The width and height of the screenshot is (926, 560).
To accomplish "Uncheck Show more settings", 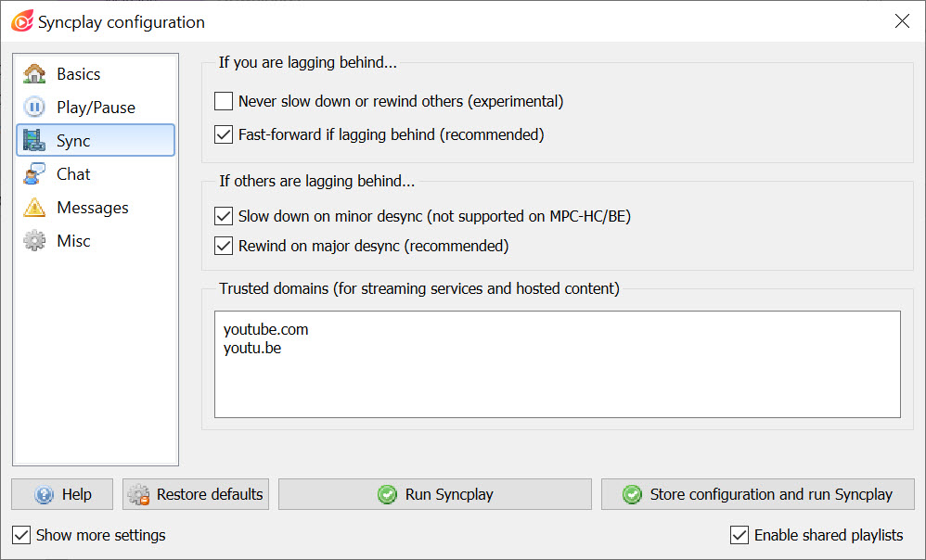I will point(21,535).
